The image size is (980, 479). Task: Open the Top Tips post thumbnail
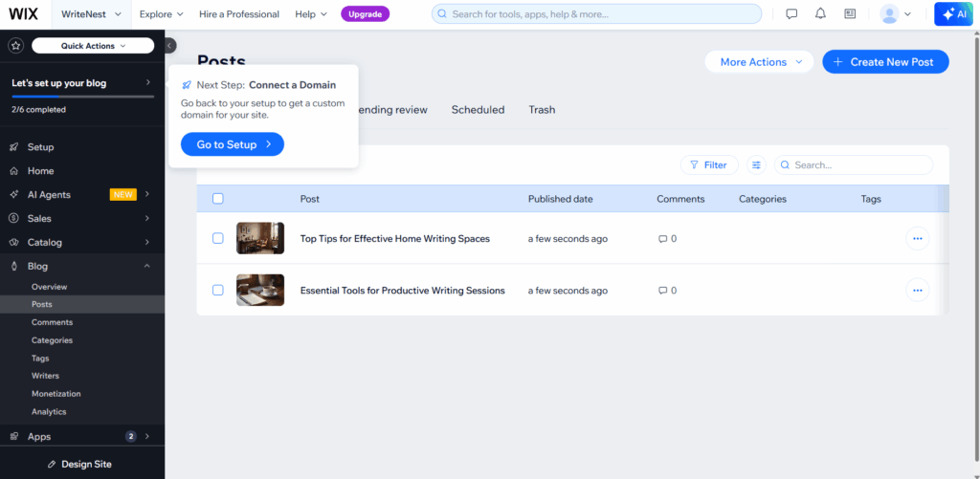pyautogui.click(x=260, y=238)
